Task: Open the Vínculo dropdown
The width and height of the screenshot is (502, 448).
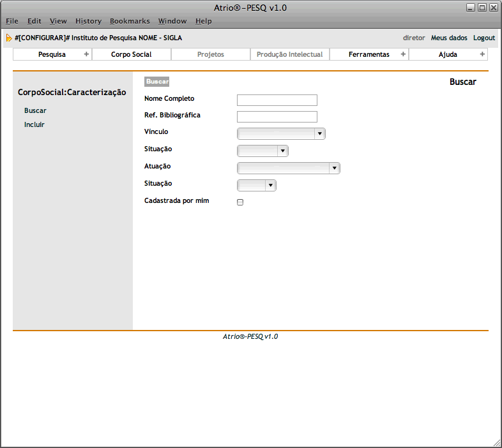Action: pos(281,134)
